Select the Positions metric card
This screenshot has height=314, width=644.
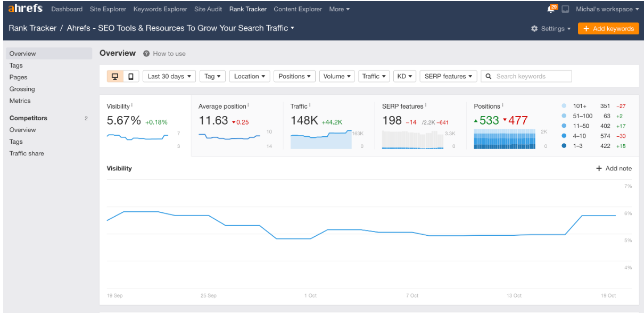pos(552,126)
